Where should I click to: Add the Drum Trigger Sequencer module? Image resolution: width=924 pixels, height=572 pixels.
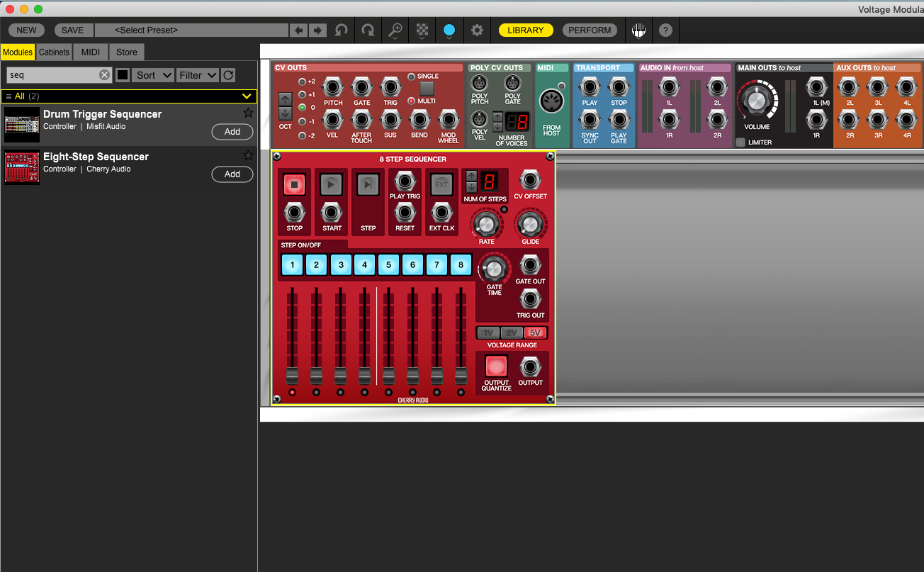232,132
